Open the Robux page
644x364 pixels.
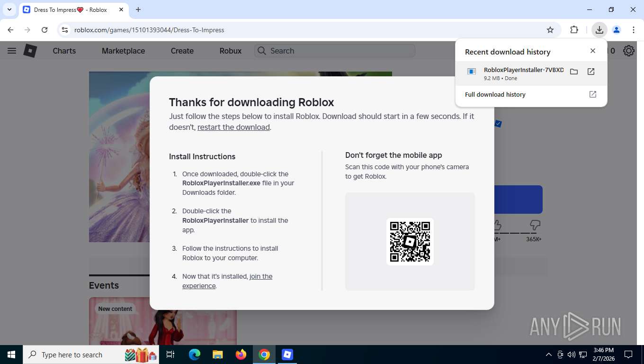pyautogui.click(x=231, y=51)
